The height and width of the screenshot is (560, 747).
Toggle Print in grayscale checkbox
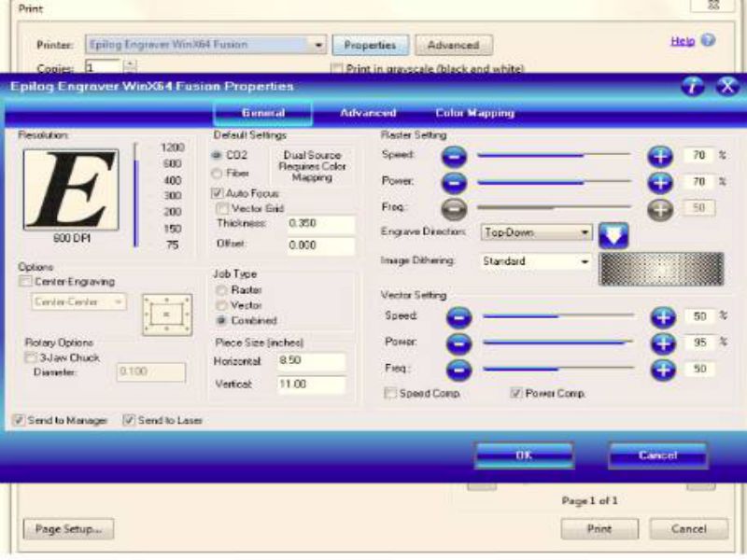point(337,68)
